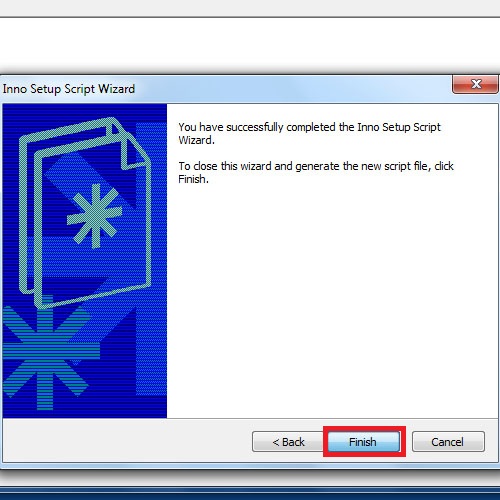Click the white window area above the dialog

250,45
